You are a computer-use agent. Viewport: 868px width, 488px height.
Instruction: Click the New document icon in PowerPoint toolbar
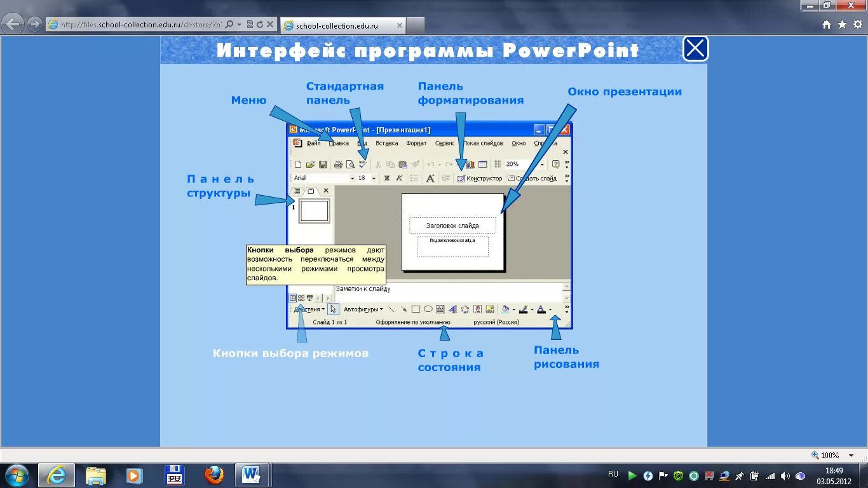(298, 165)
